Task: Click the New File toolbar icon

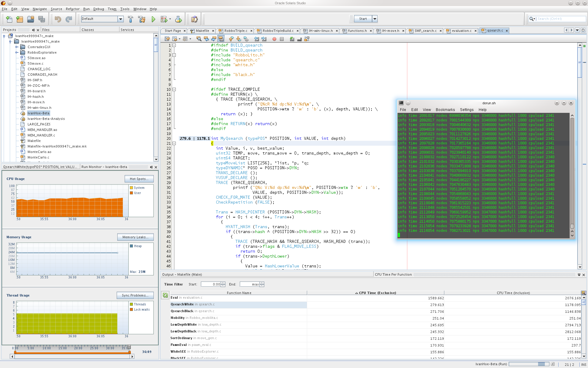Action: point(9,19)
